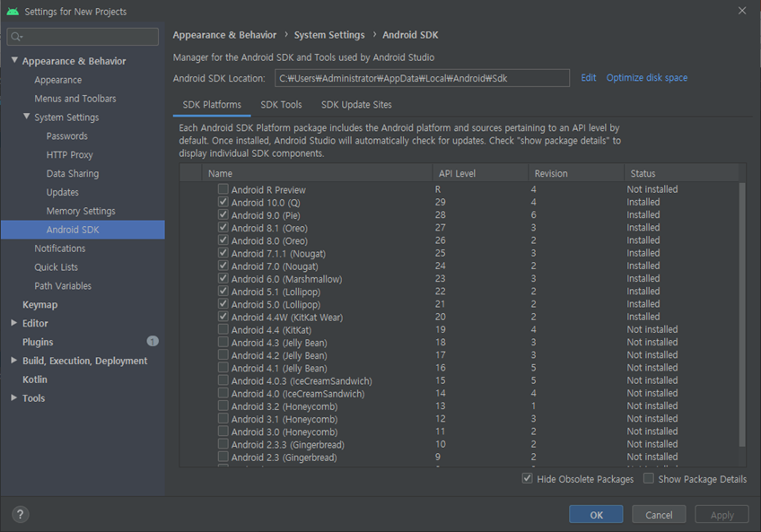Viewport: 761px width, 532px height.
Task: Open Quick Lists settings
Action: coord(56,267)
